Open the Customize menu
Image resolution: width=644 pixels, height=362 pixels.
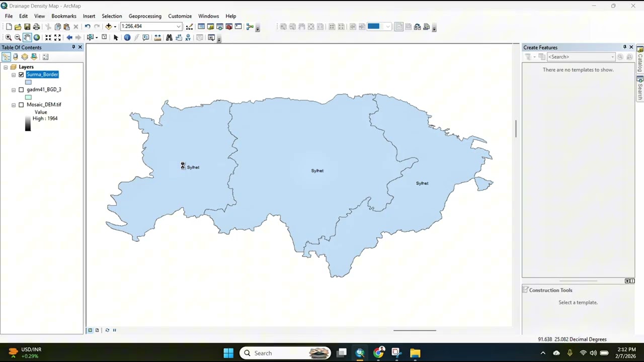click(x=180, y=16)
